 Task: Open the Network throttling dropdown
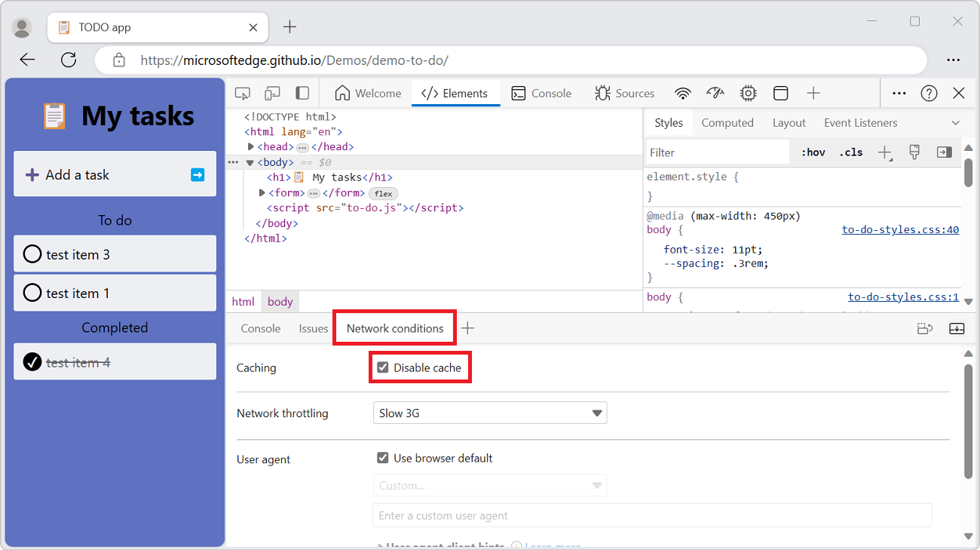tap(490, 413)
